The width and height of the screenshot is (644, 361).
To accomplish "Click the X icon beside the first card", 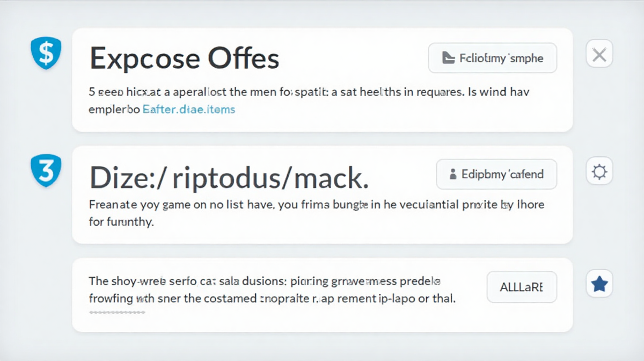I will (599, 54).
